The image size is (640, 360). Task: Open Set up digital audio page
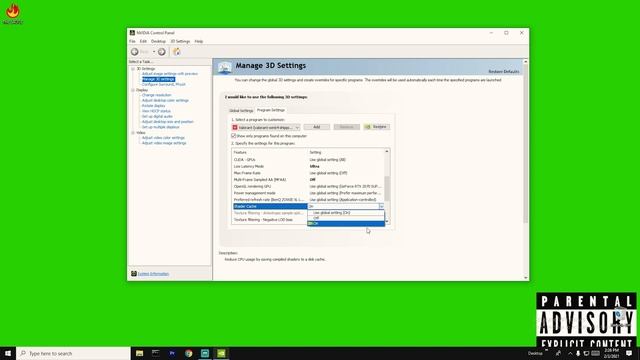coord(157,116)
